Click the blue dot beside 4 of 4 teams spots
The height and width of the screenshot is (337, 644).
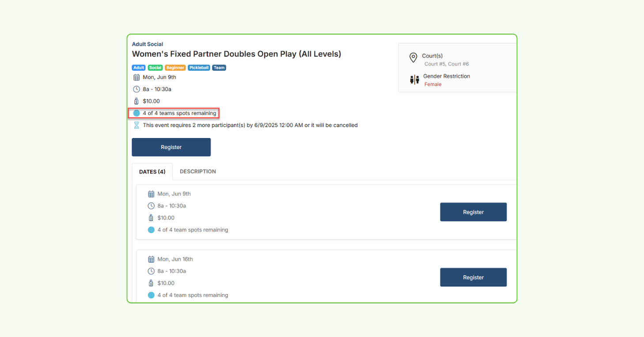point(136,113)
